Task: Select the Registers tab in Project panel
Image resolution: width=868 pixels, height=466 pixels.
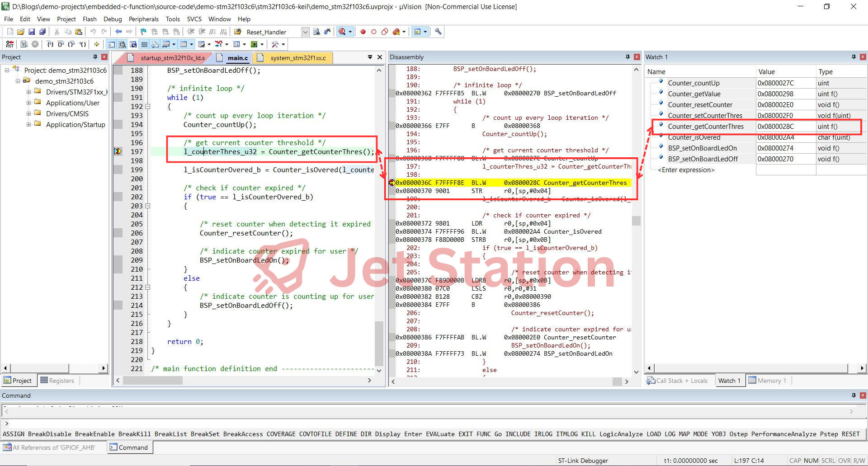Action: [x=57, y=381]
